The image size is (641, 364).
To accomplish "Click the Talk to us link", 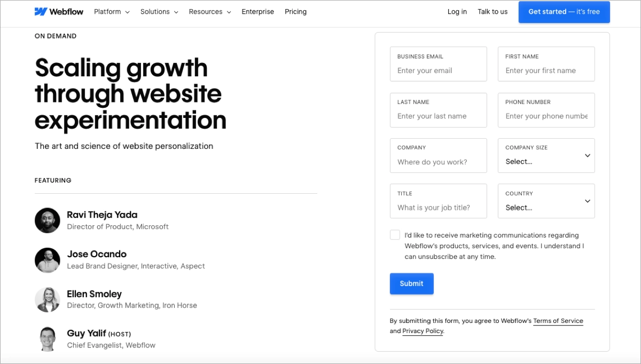I will tap(492, 11).
